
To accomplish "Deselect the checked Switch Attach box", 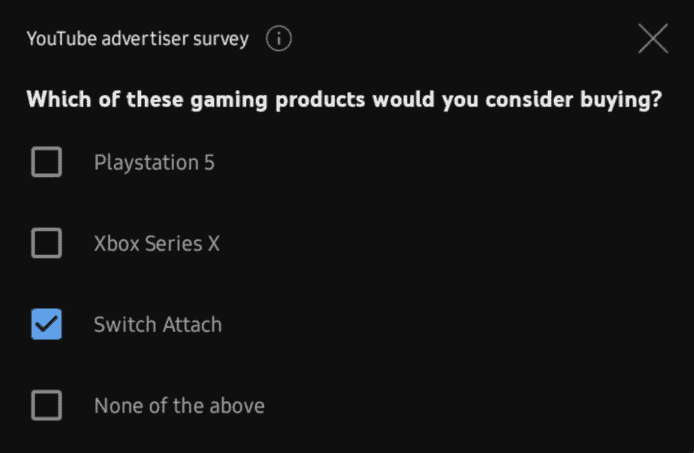I will click(x=47, y=324).
